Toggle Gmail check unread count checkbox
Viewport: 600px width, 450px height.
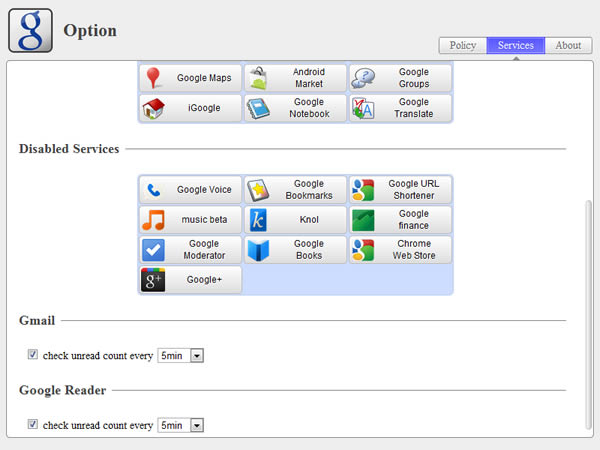33,355
